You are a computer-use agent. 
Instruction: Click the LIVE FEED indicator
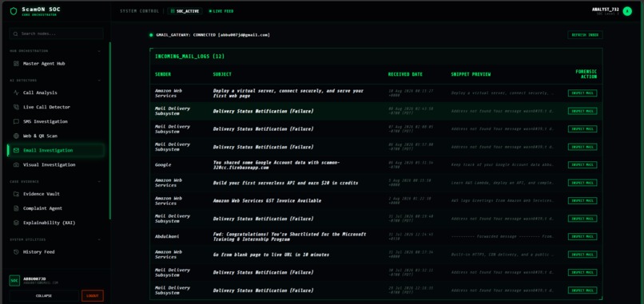coord(221,11)
